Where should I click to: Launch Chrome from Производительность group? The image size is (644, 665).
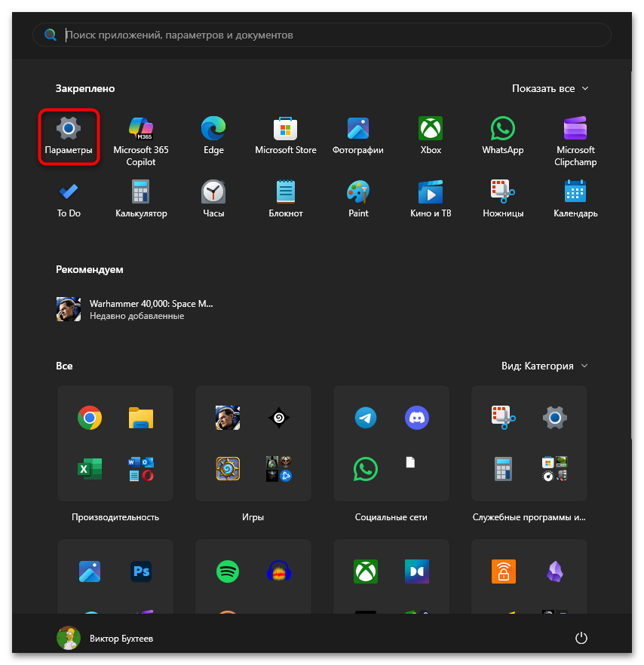click(90, 417)
